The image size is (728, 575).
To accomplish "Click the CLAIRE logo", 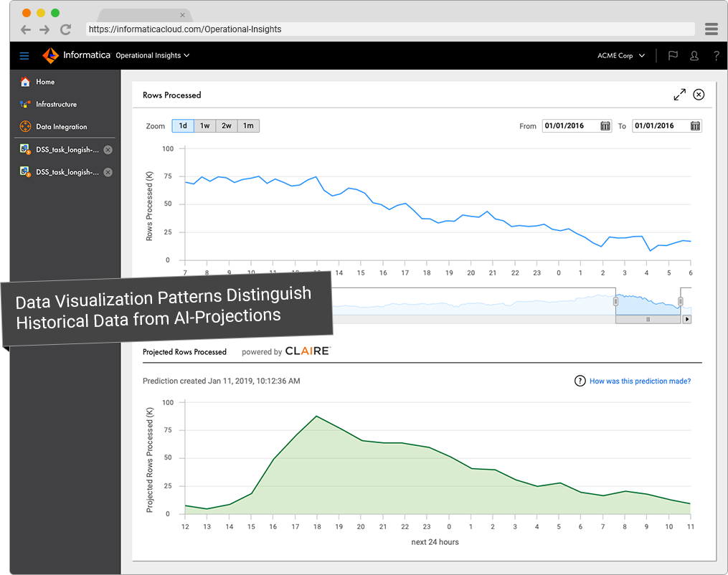I will pyautogui.click(x=308, y=351).
